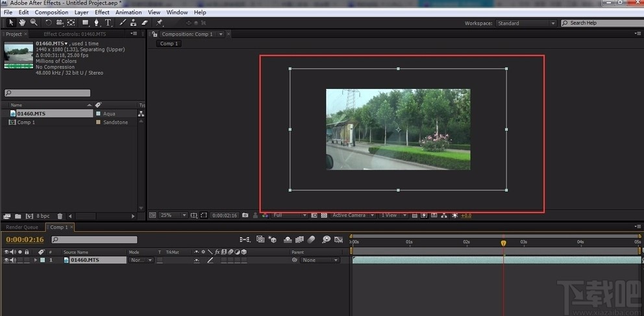Toggle video visibility for 01460.MTS layer
This screenshot has width=644, height=316.
click(x=6, y=260)
